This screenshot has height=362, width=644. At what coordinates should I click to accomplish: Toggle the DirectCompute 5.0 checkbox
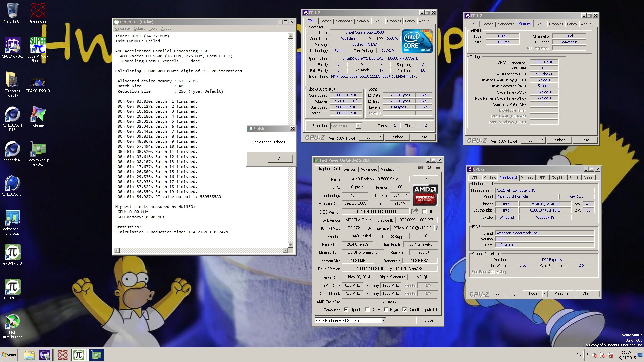tap(405, 310)
